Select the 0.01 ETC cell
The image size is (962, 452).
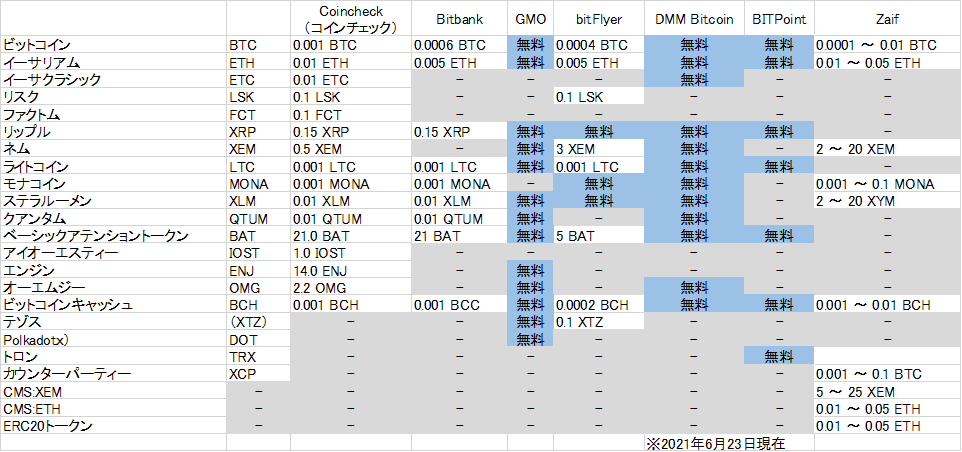[x=351, y=79]
